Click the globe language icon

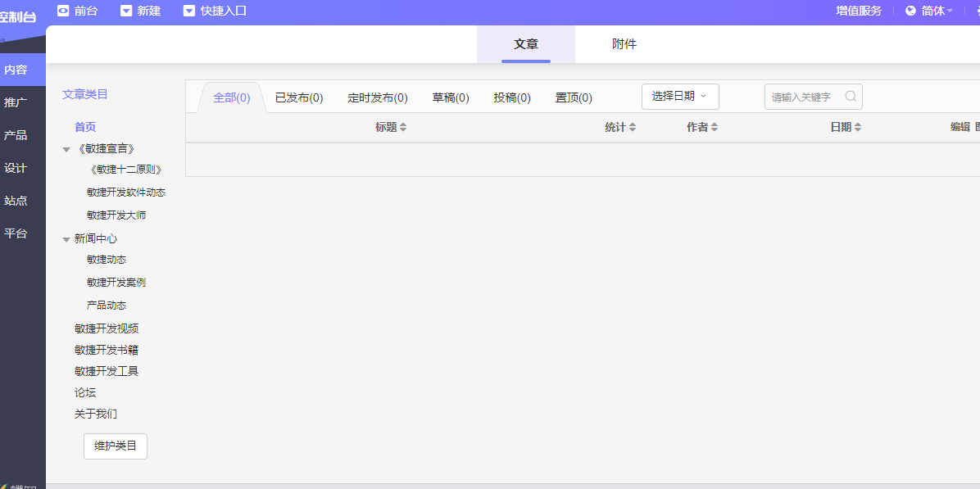(910, 11)
